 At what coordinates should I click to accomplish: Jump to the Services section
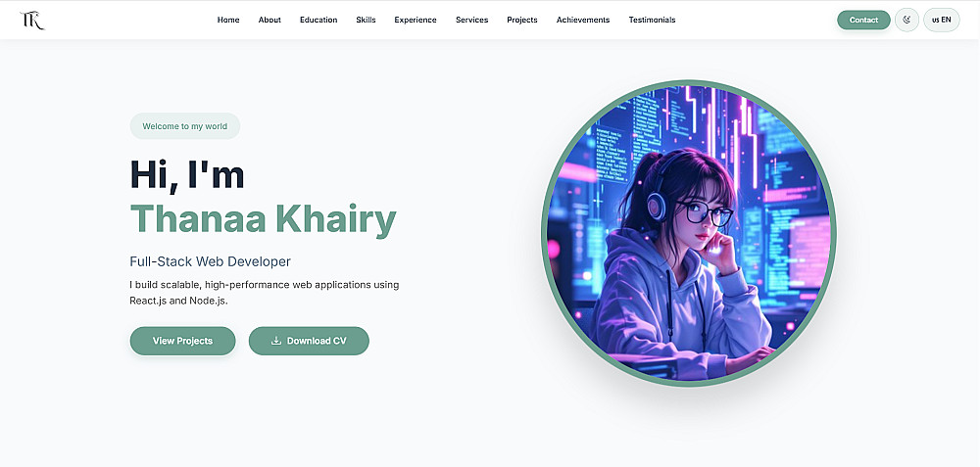coord(472,20)
